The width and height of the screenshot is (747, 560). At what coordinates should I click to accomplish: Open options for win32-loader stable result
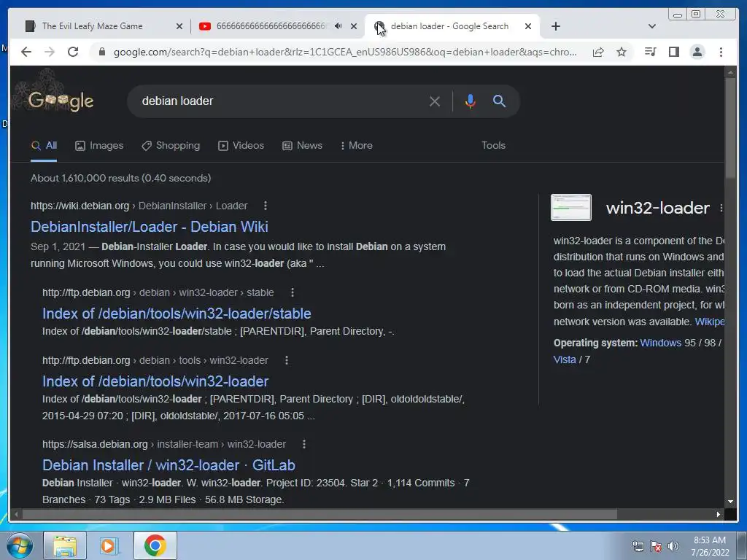coord(293,292)
